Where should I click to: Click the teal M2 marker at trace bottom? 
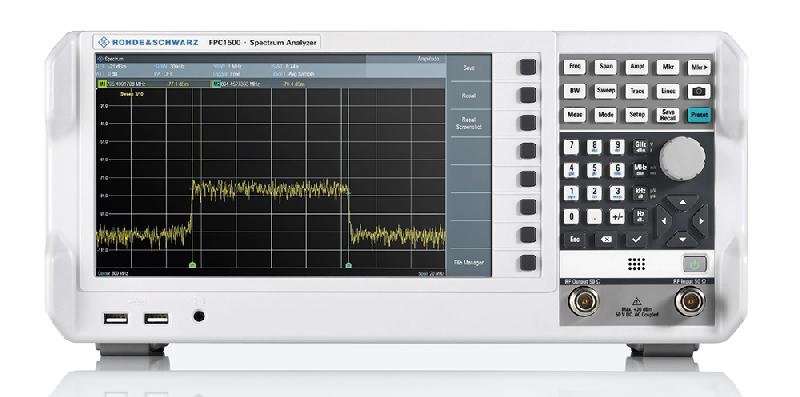pos(348,265)
